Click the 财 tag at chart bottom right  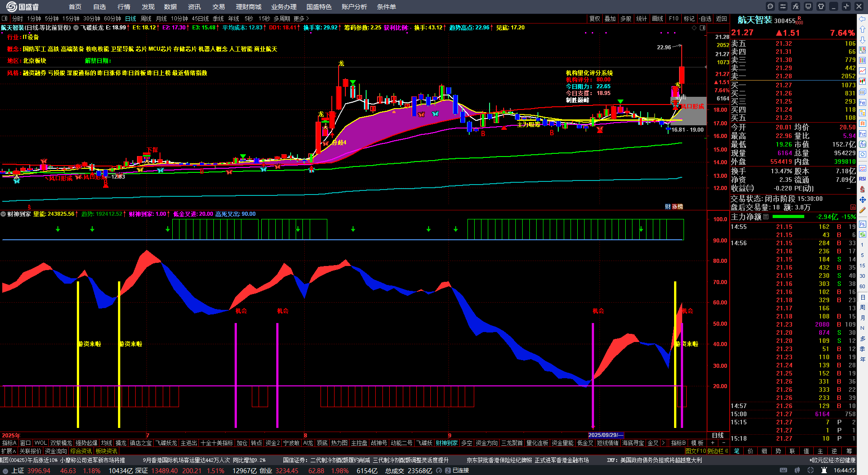point(668,207)
